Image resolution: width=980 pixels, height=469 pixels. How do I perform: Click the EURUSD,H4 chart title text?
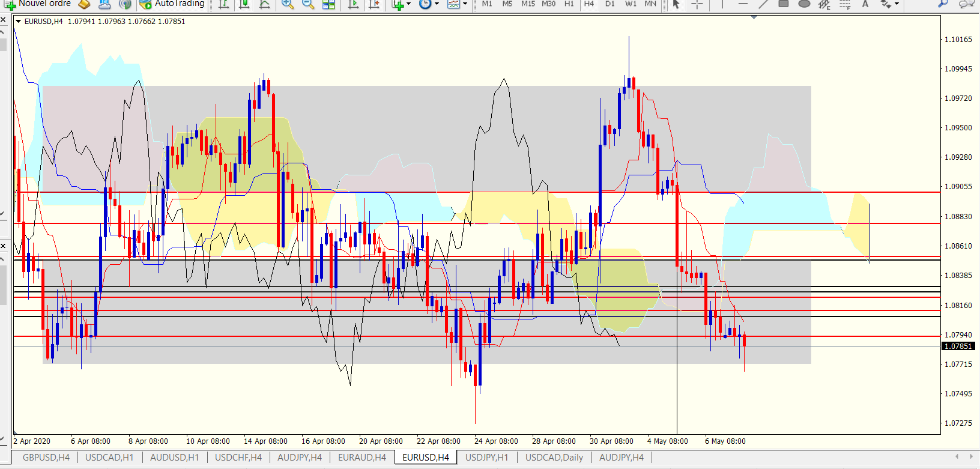click(43, 21)
